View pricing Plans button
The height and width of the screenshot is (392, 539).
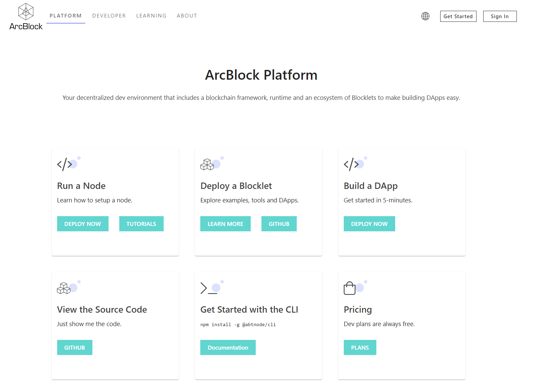[x=360, y=348]
